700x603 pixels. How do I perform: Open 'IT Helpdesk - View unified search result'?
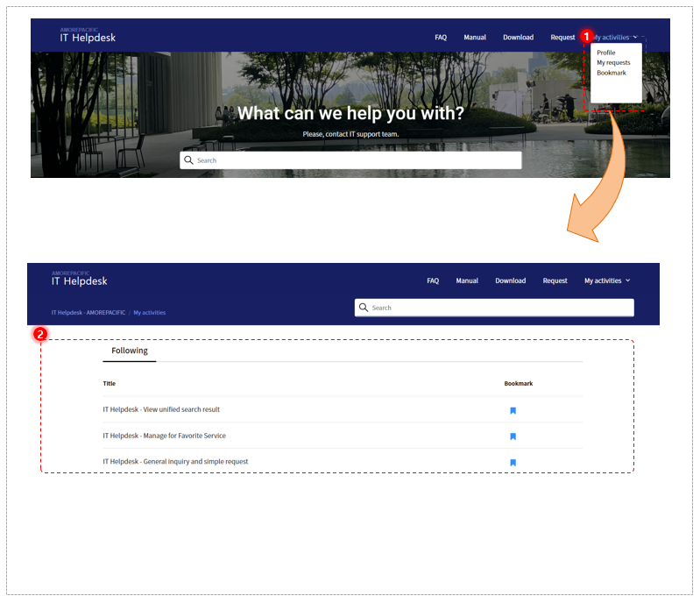tap(161, 409)
